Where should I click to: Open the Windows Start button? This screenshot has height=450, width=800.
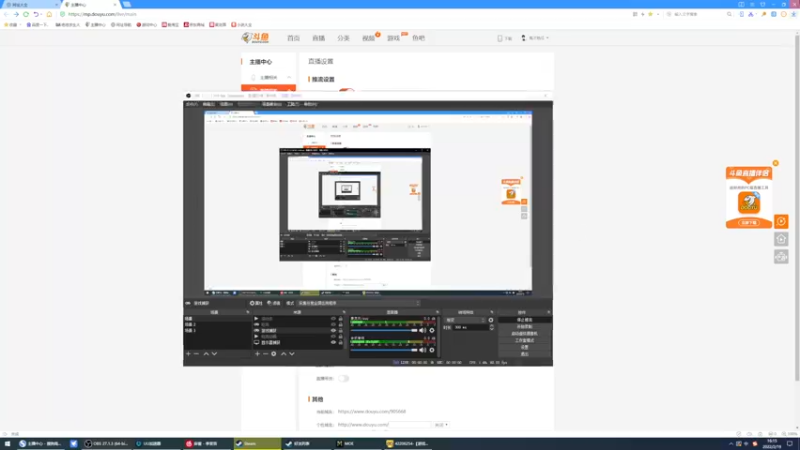7,444
